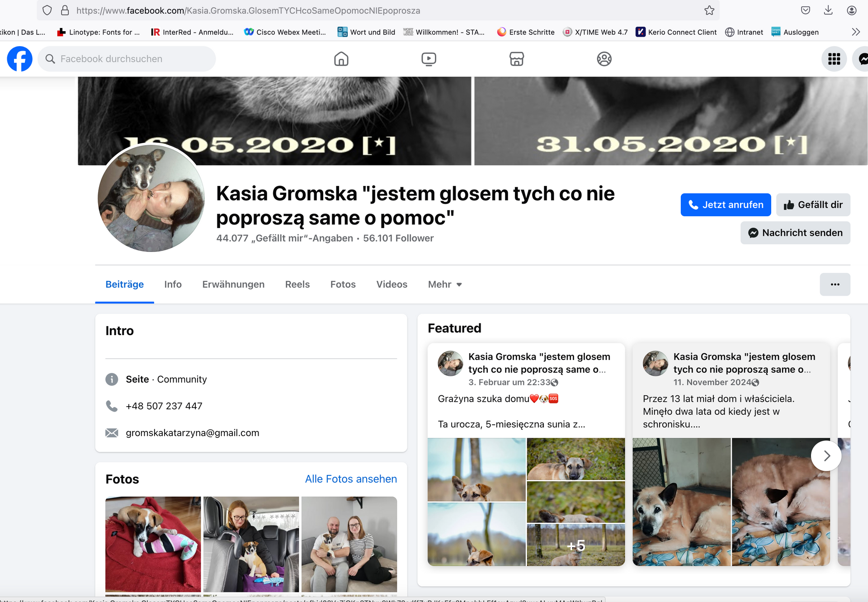Switch to the Erwähnungen tab
Viewport: 868px width, 602px height.
click(x=233, y=284)
